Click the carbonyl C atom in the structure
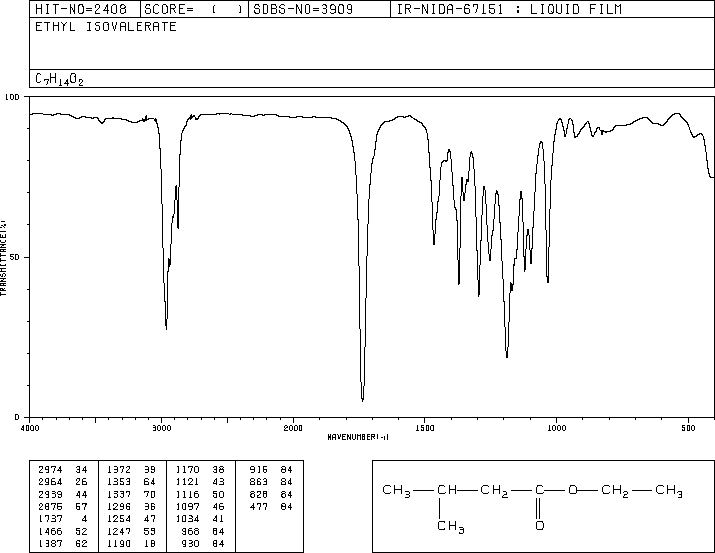715x553 pixels. [x=539, y=490]
